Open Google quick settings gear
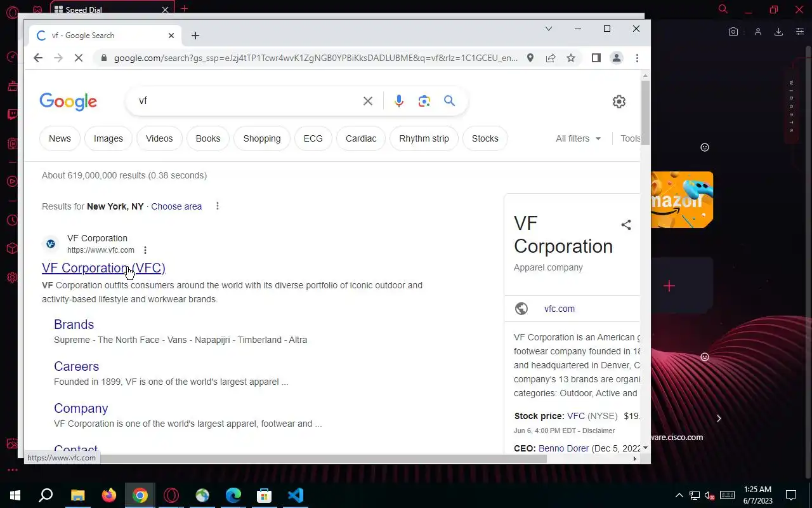Viewport: 812px width, 508px height. tap(619, 102)
